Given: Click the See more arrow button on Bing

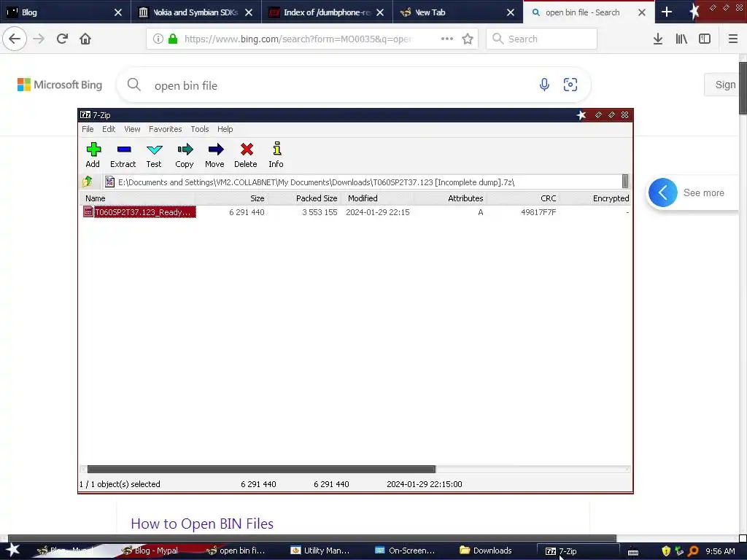Looking at the screenshot, I should point(662,192).
